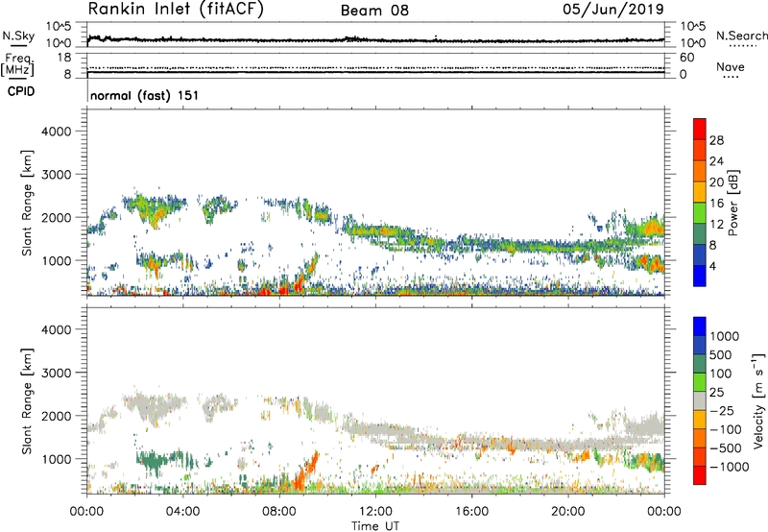
Task: Click the 'Rankin Inlet (fitACF)' plot title
Action: [176, 10]
